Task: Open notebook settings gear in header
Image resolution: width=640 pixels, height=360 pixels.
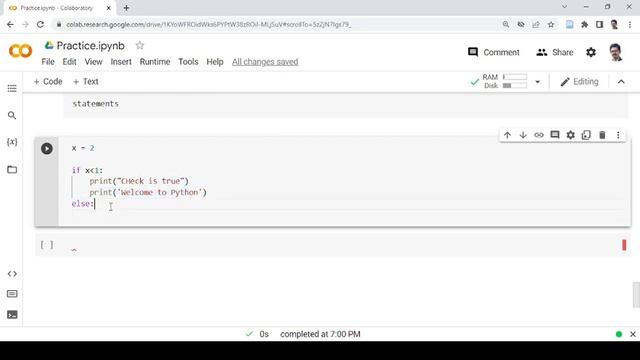Action: [591, 52]
